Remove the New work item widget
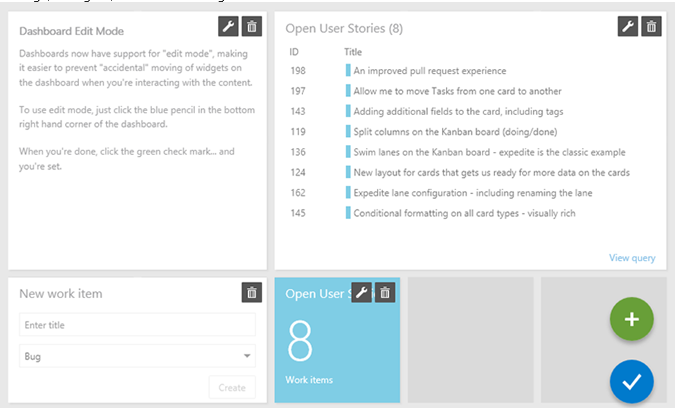679x408 pixels. click(252, 293)
